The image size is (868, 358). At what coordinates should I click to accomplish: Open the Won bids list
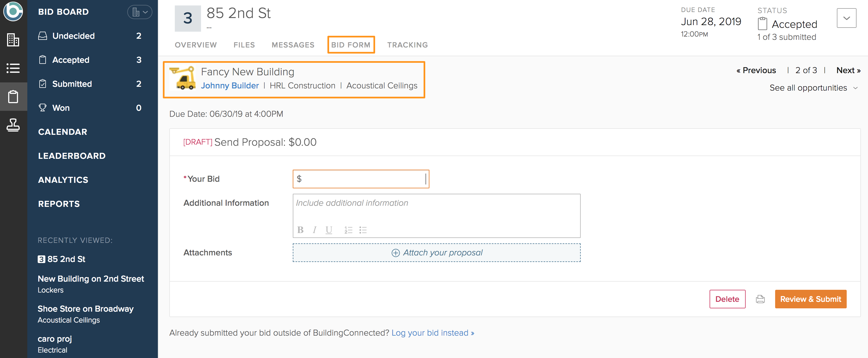click(61, 108)
